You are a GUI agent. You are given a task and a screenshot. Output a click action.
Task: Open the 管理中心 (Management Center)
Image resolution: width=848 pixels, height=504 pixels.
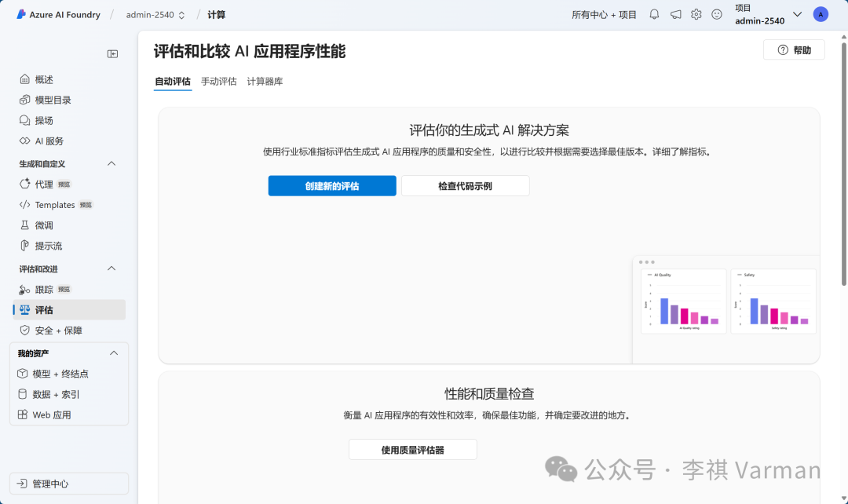(x=49, y=483)
